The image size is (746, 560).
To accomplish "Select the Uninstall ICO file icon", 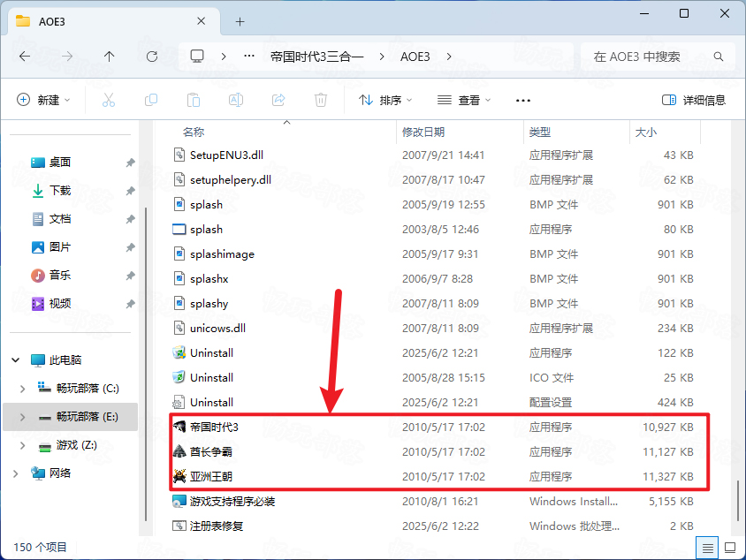I will [179, 377].
